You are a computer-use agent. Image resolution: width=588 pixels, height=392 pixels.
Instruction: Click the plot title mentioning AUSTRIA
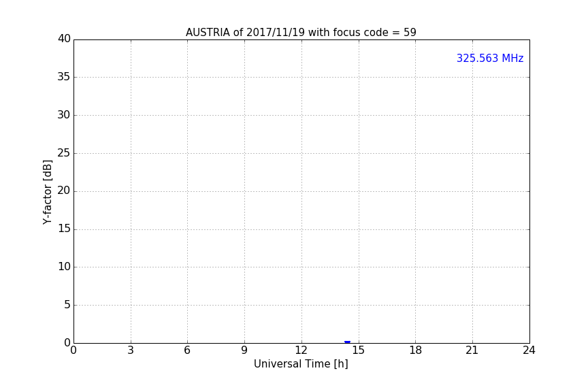[x=301, y=33]
